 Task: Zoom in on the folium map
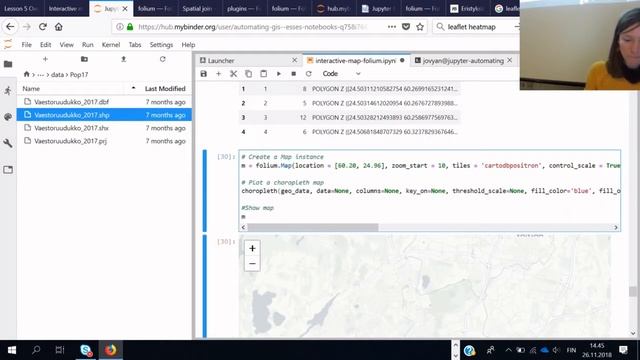[x=252, y=248]
